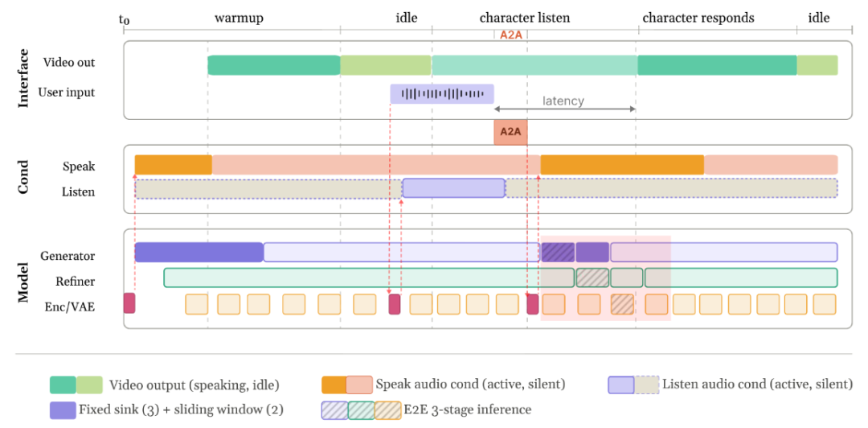Click the purple active Listen segment
Screen dimensions: 868x428
pos(453,188)
